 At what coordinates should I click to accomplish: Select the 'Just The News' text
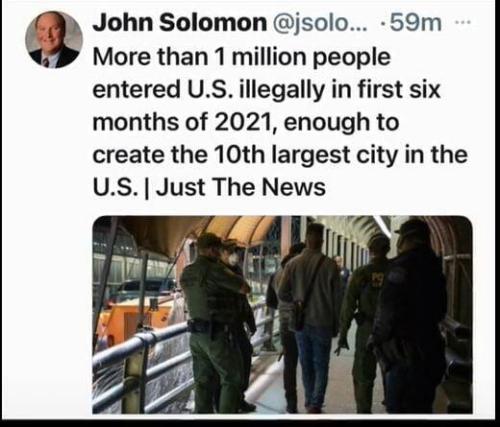point(241,187)
